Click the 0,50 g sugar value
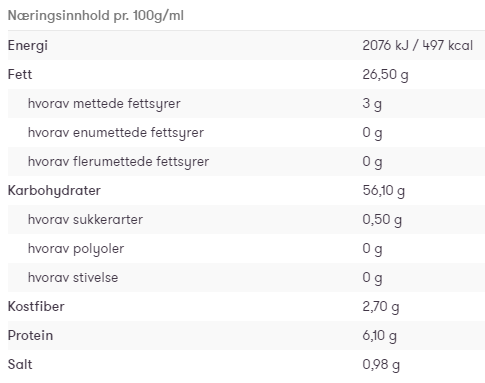The width and height of the screenshot is (485, 383). [382, 220]
